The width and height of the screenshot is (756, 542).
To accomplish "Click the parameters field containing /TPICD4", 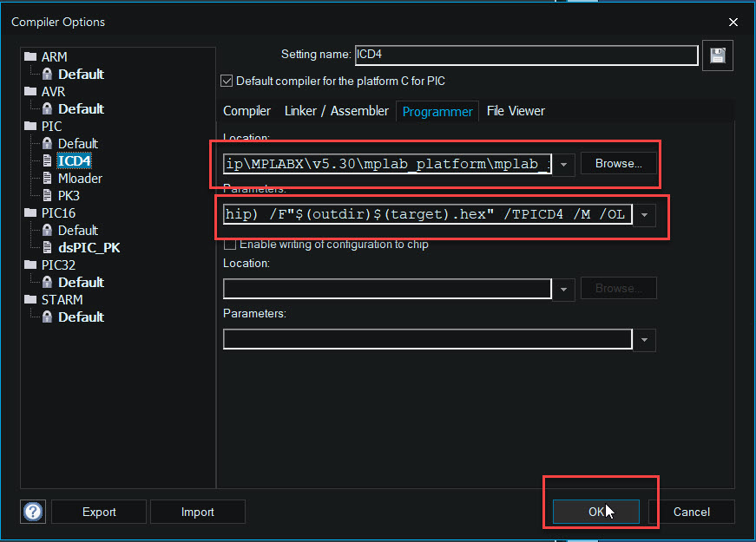I will coord(428,214).
